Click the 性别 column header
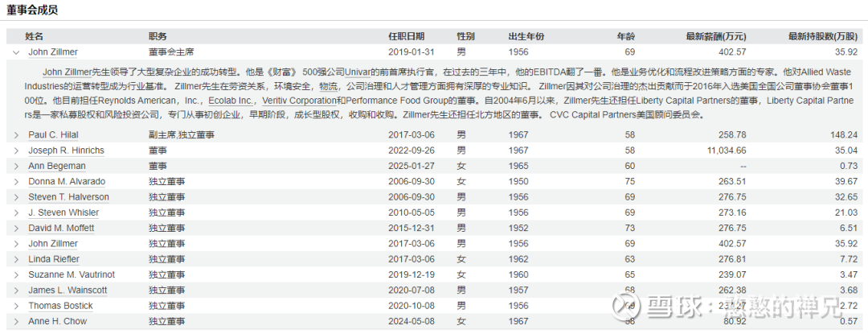This screenshot has width=868, height=334. point(465,36)
